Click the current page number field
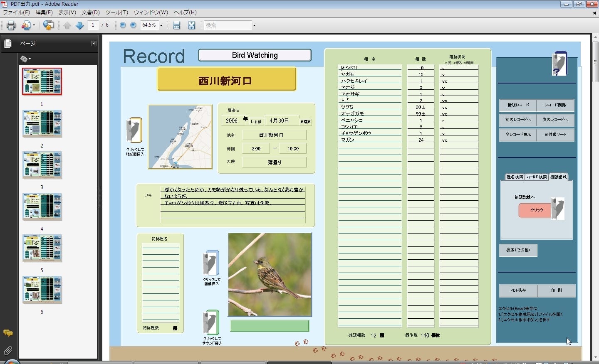The width and height of the screenshot is (599, 364). pos(93,25)
